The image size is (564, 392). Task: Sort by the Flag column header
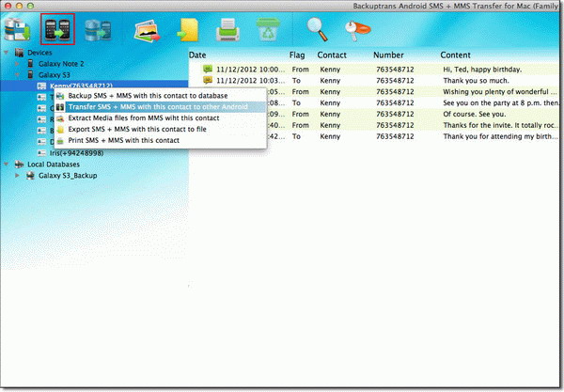(x=297, y=55)
